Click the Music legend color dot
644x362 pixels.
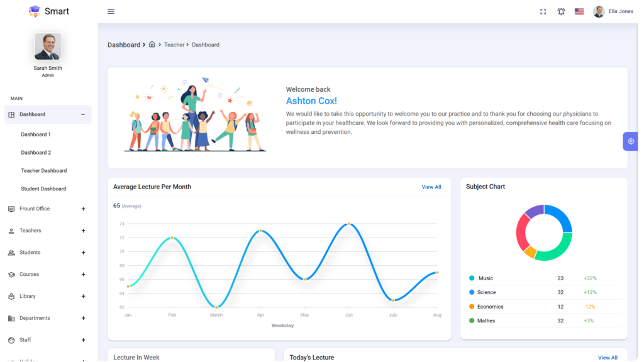(472, 278)
